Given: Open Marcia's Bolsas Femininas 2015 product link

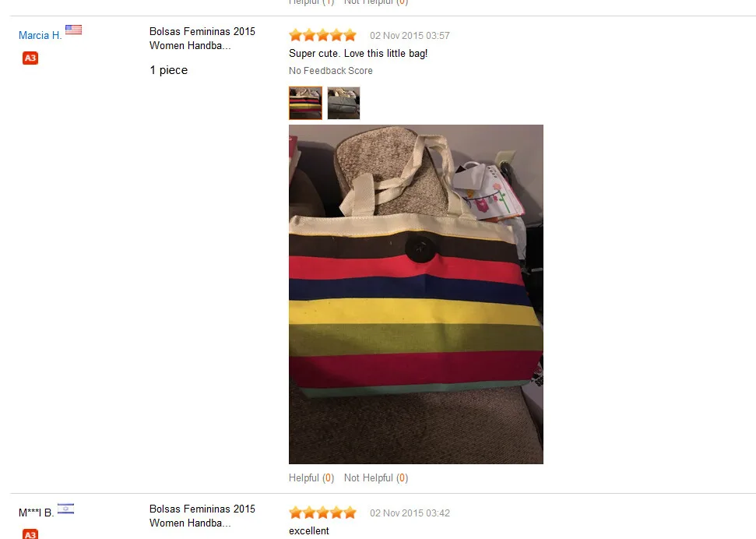Looking at the screenshot, I should (x=202, y=38).
